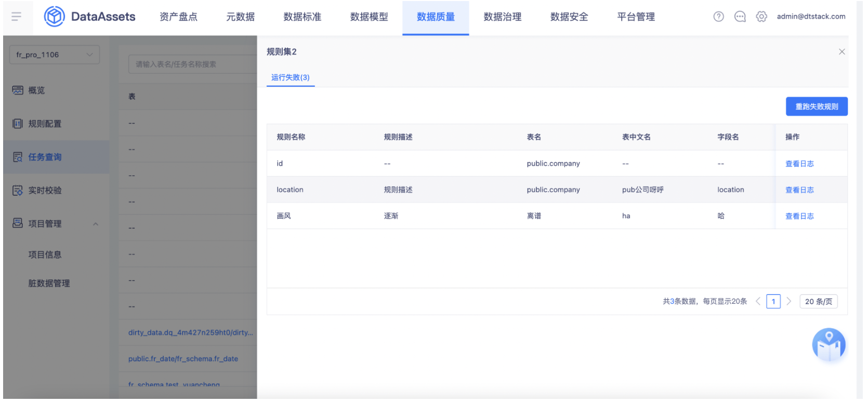Click the 规则配置 sidebar icon
This screenshot has height=403, width=868.
tap(18, 124)
